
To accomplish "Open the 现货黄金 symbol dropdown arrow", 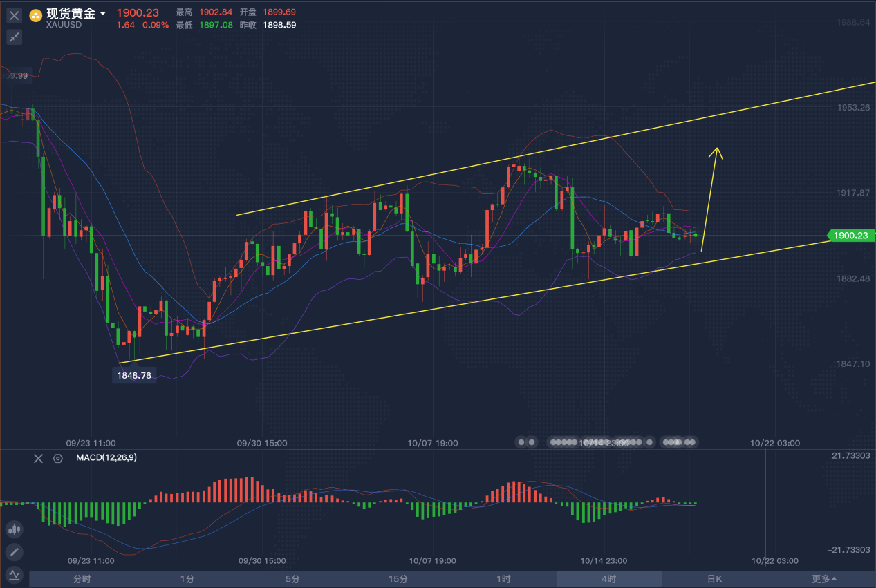I will pyautogui.click(x=103, y=14).
